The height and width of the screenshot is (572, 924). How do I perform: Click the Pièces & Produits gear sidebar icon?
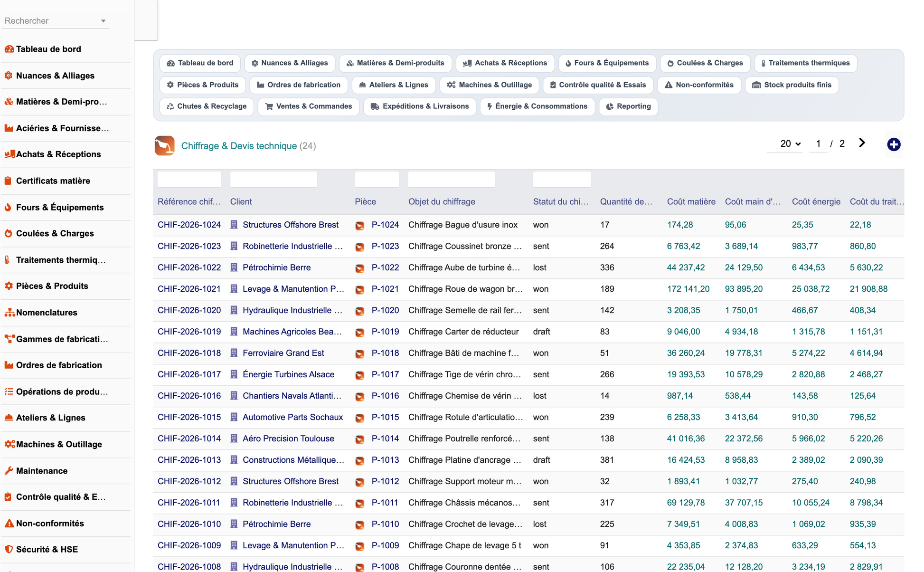point(9,286)
